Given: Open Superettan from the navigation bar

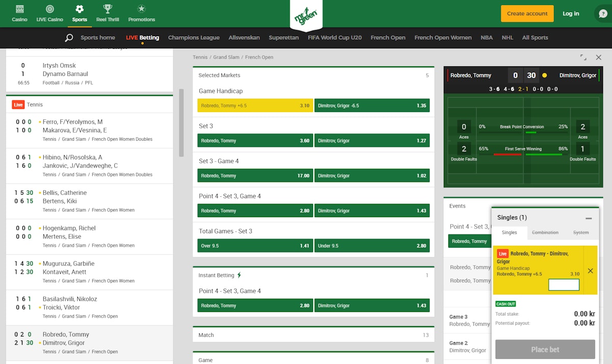Looking at the screenshot, I should coord(284,38).
